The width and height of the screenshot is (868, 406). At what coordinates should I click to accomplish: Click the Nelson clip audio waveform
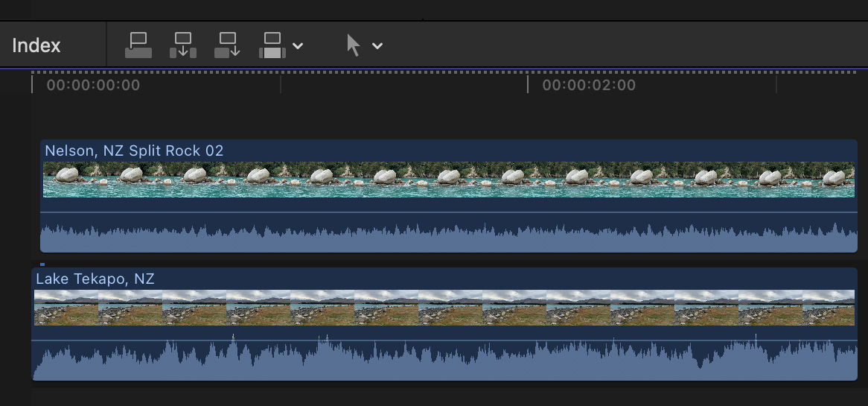pos(447,238)
